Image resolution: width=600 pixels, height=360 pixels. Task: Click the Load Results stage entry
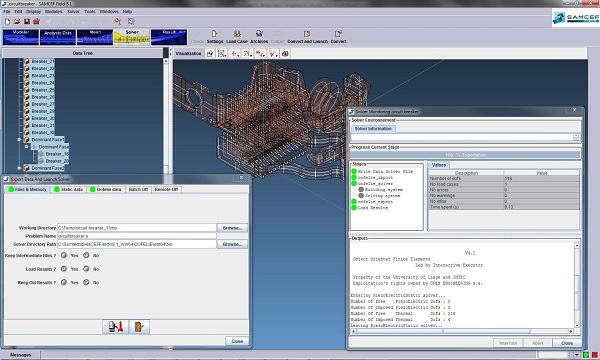tap(373, 208)
